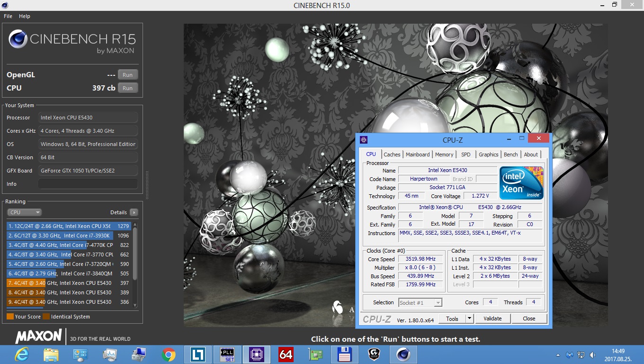Switch to Cinebench taskbar icon

pos(403,354)
